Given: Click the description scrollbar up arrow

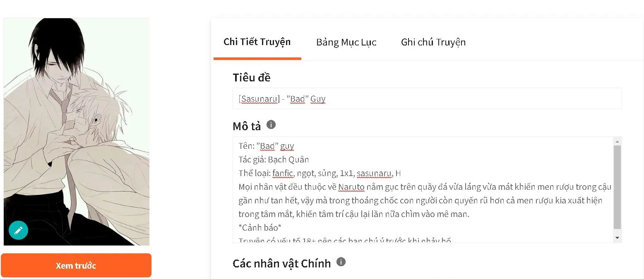Looking at the screenshot, I should coord(617,141).
